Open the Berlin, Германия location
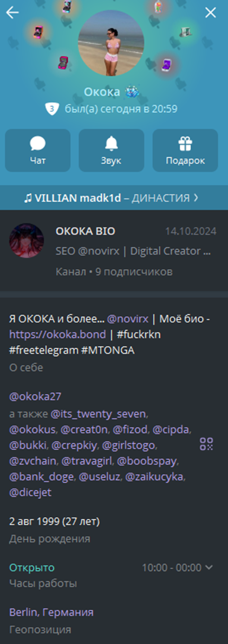The image size is (228, 644). [51, 612]
